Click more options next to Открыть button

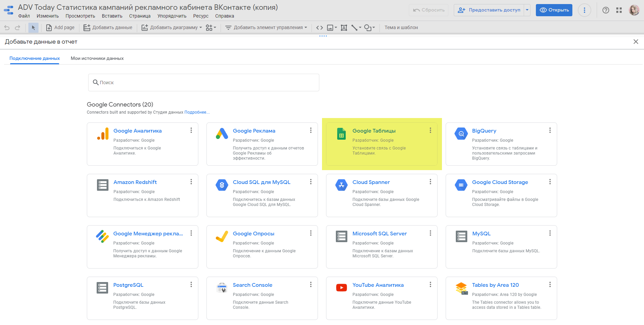click(x=584, y=10)
